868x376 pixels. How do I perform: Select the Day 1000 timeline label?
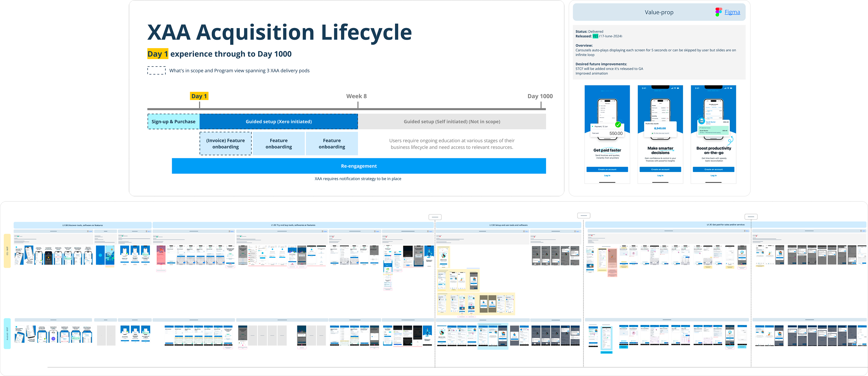tap(540, 96)
